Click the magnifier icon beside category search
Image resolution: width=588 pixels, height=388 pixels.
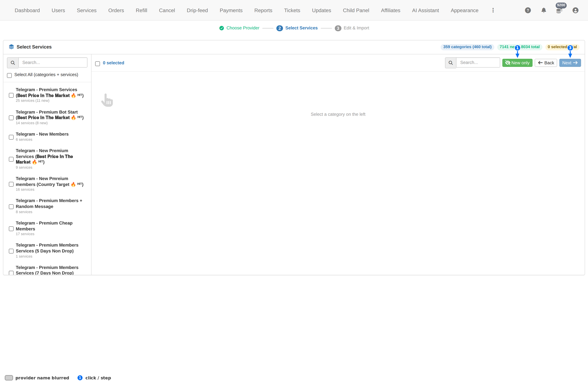(13, 63)
